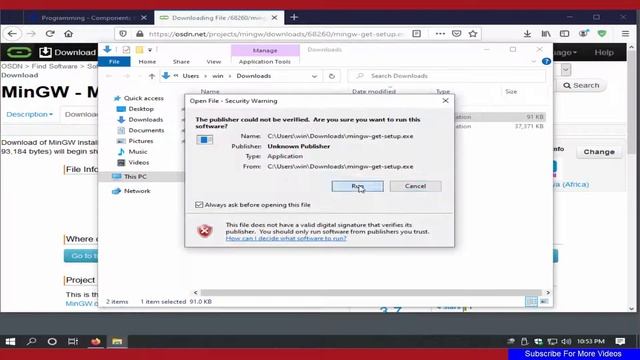Sort files by Size column
The image size is (640, 360).
511,92
